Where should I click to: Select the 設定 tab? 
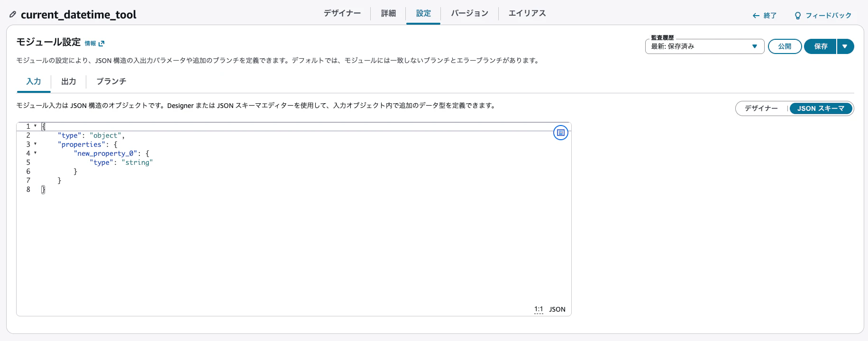point(423,13)
